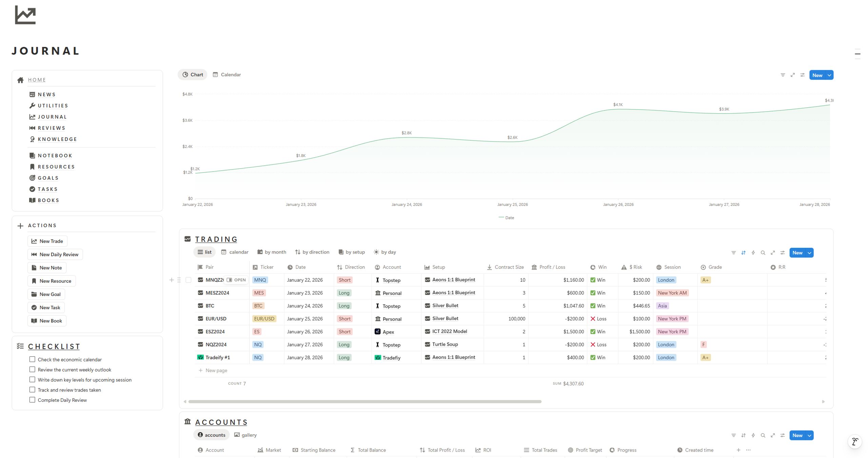Click the drag handle for MNQZ row
Viewport: 868px width, 458px height.
179,280
